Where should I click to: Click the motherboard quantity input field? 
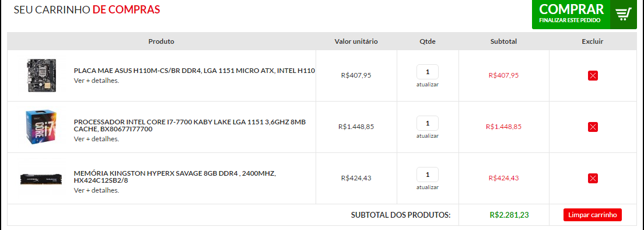tap(428, 72)
